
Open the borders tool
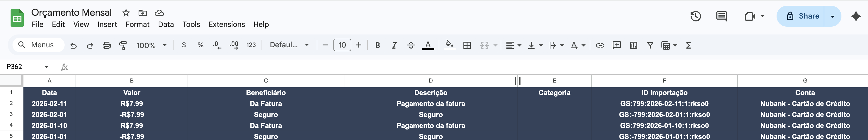467,45
